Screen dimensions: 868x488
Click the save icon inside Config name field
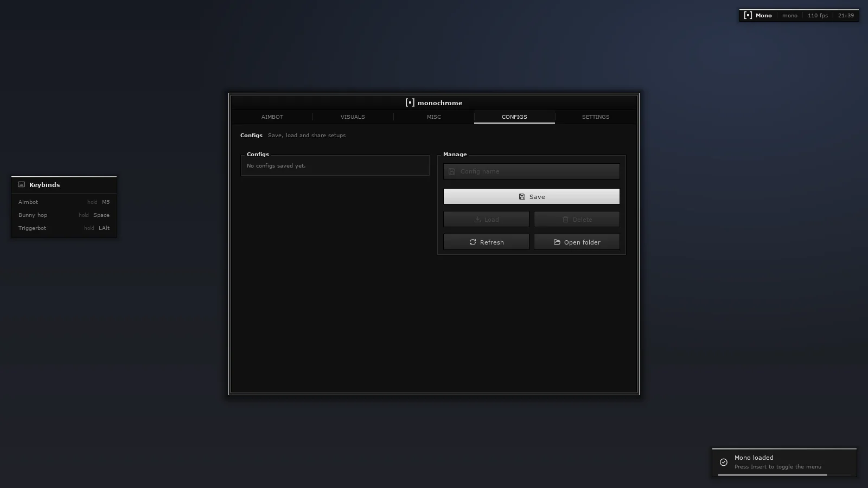(452, 171)
